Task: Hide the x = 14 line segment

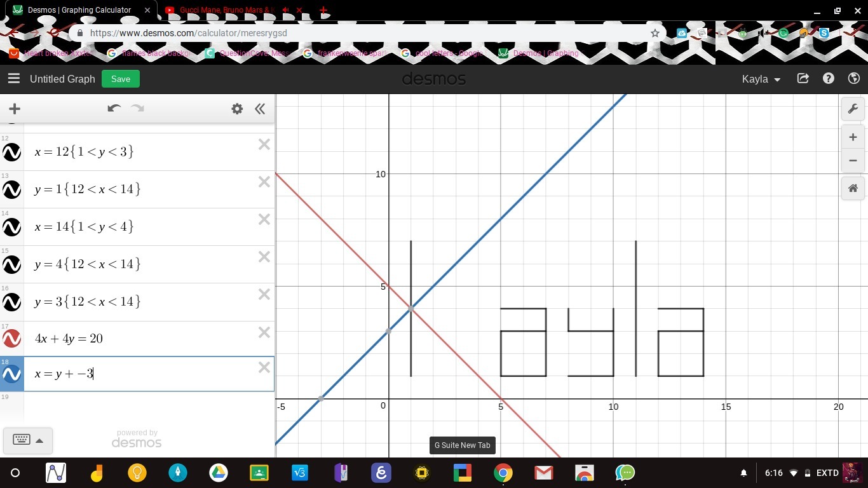Action: pos(12,227)
